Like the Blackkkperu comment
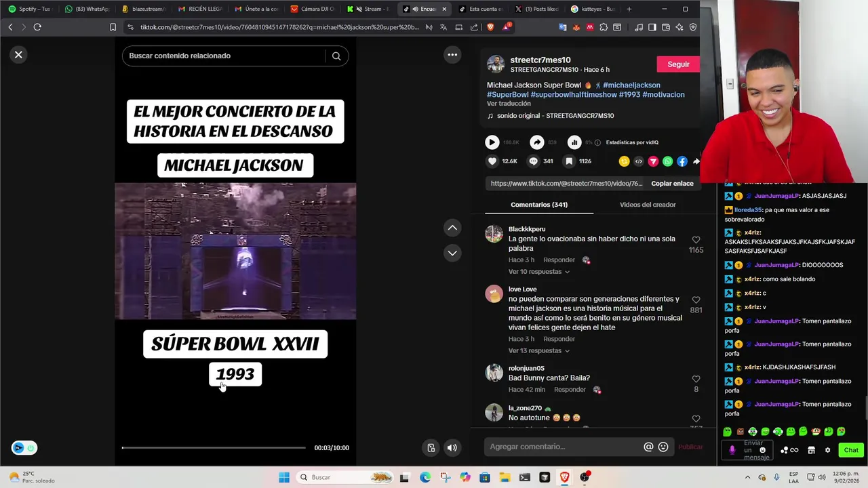This screenshot has width=868, height=488. 696,240
